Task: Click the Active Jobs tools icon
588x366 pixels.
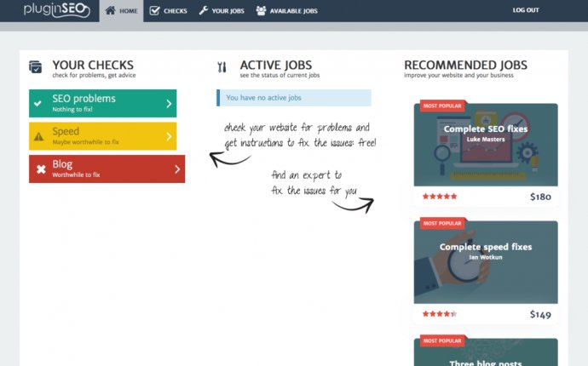Action: click(x=222, y=67)
